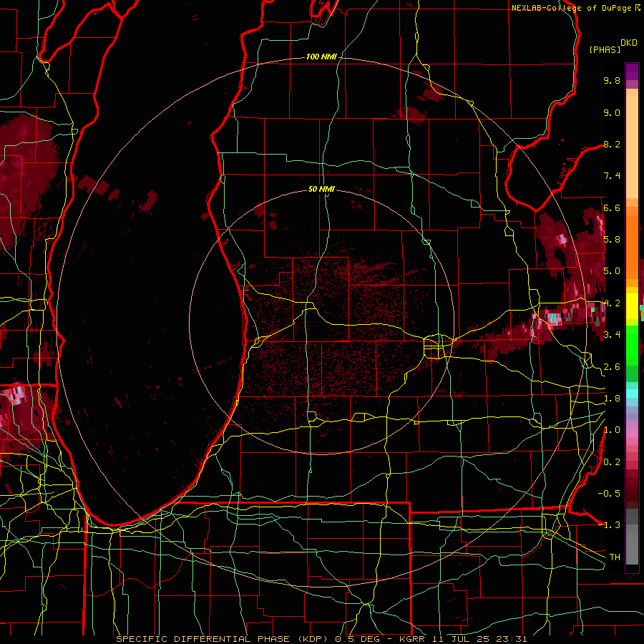This screenshot has height=644, width=644.
Task: Click the "NEXLAB-College of DuPage" credit text
Action: [571, 8]
